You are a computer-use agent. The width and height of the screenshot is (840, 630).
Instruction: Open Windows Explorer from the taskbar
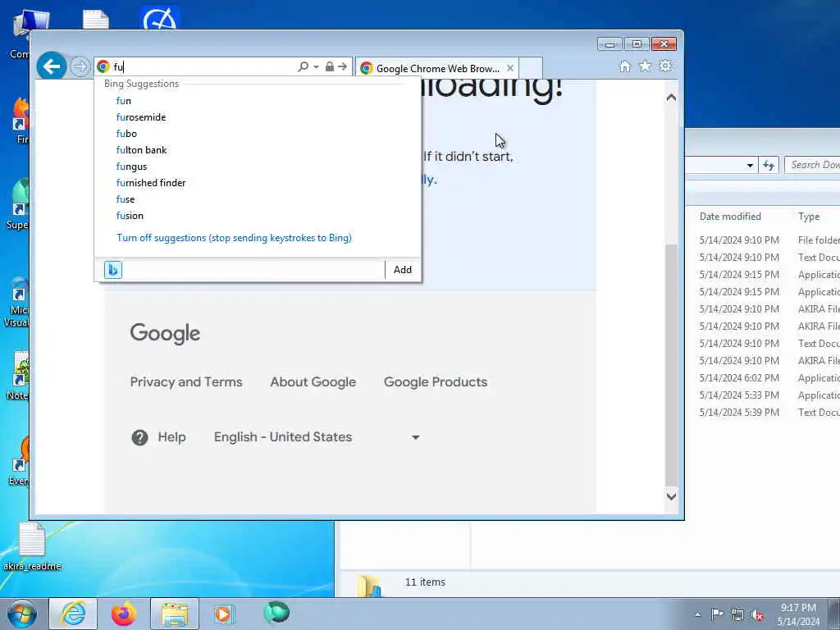[175, 614]
